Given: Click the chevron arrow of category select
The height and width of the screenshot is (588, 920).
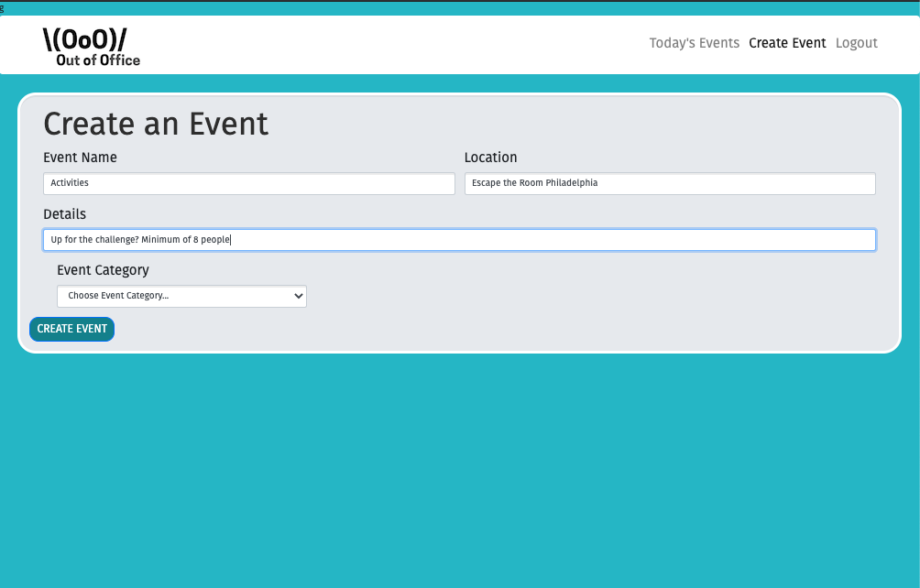Looking at the screenshot, I should (x=299, y=296).
